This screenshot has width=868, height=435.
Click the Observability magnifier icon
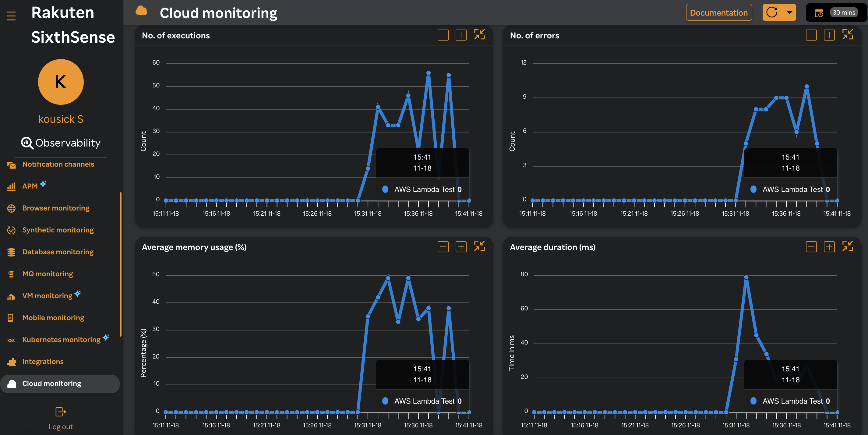tap(27, 143)
